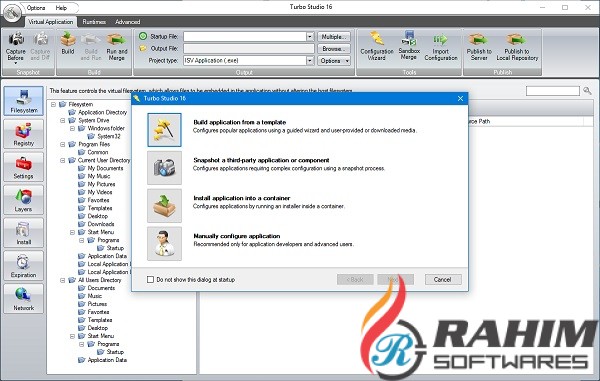Collapse the Windows folder tree node
The image size is (600, 381).
(x=72, y=128)
